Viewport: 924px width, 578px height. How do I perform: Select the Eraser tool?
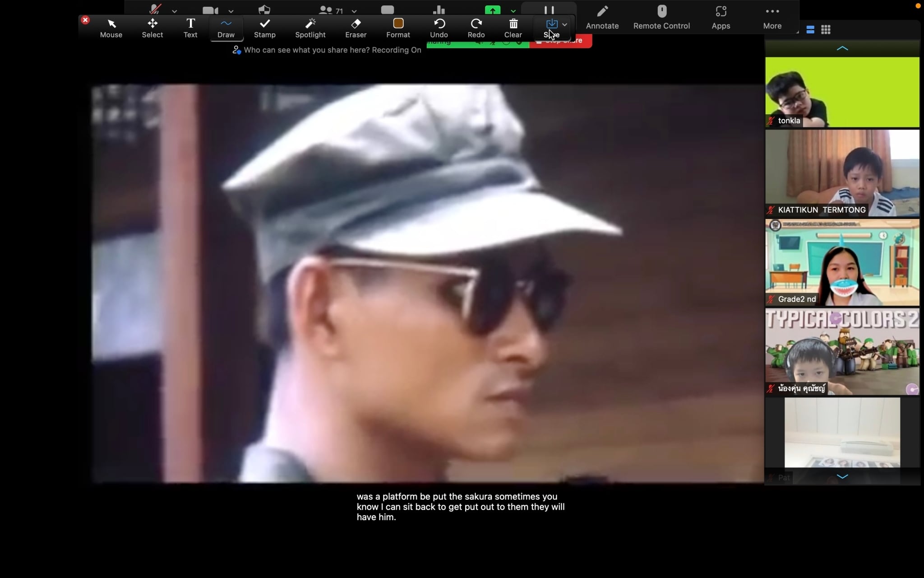(356, 28)
